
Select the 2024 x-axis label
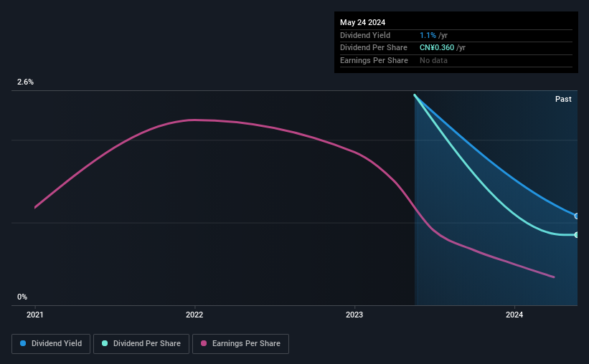pos(514,315)
